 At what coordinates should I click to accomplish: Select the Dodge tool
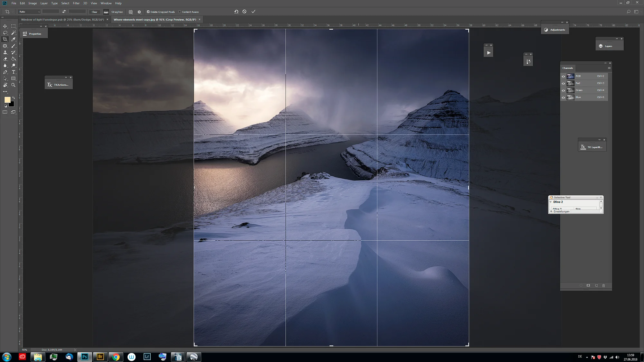coord(14,65)
